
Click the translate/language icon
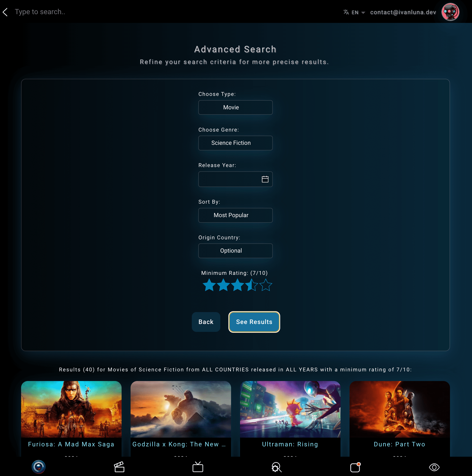tap(346, 12)
